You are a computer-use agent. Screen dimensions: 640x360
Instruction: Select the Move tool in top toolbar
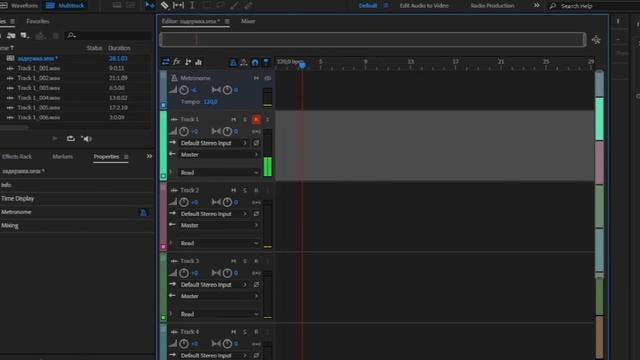150,5
